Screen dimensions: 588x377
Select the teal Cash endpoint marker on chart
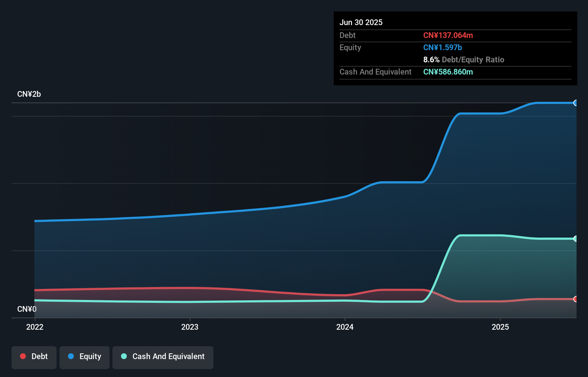pyautogui.click(x=576, y=238)
